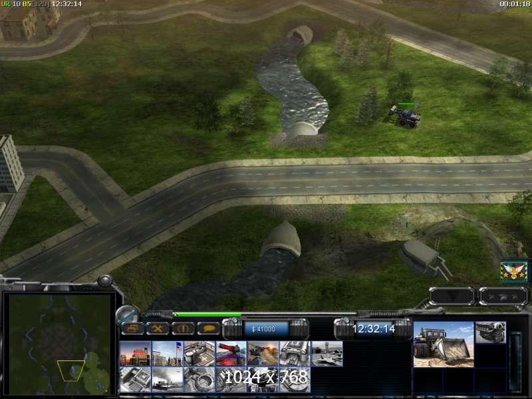The image size is (532, 399).
Task: Click the greyed circular Particle Cannon icon
Action: point(199,380)
